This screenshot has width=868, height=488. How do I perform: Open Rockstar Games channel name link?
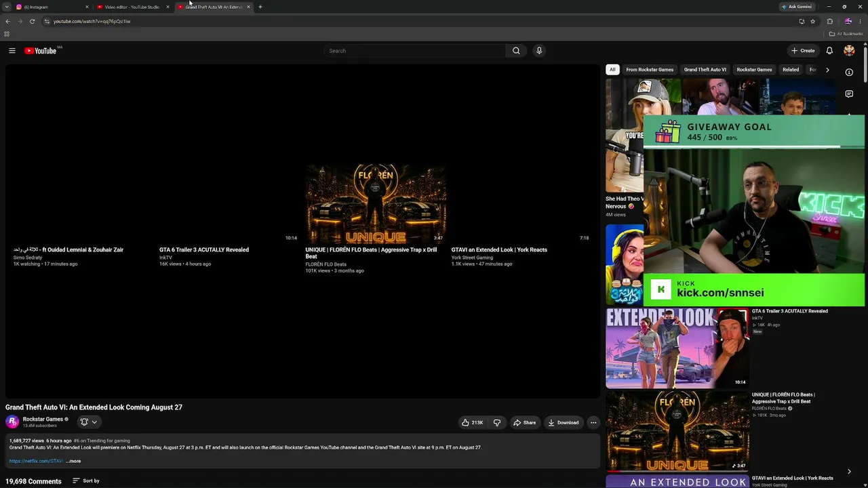[x=43, y=419]
